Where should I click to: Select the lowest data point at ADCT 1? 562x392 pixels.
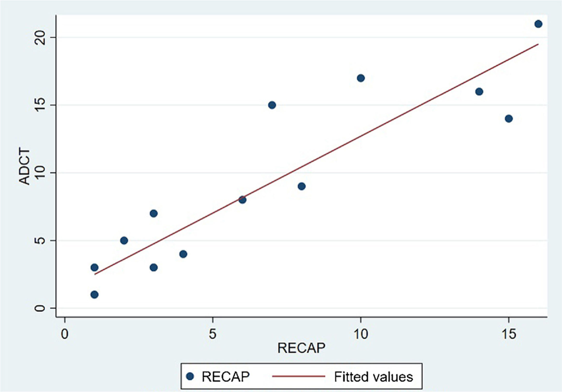[95, 295]
